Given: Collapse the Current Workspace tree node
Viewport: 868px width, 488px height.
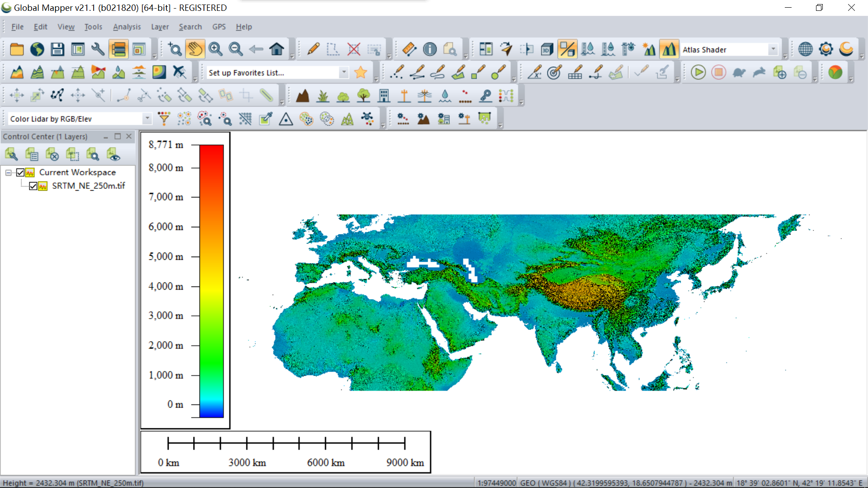Looking at the screenshot, I should pos(8,173).
